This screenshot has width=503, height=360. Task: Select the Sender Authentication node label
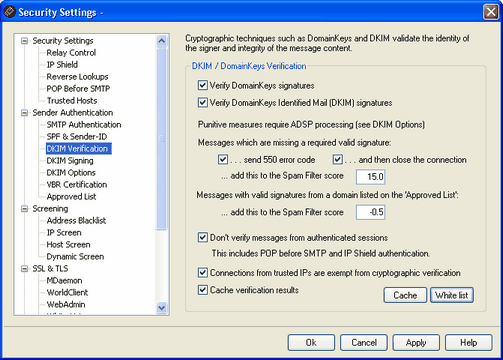point(73,113)
